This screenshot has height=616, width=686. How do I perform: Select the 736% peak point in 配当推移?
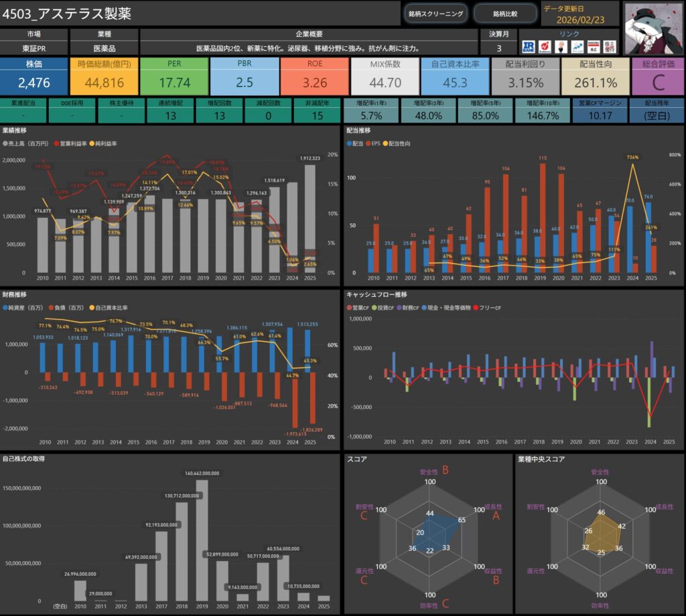tap(630, 165)
